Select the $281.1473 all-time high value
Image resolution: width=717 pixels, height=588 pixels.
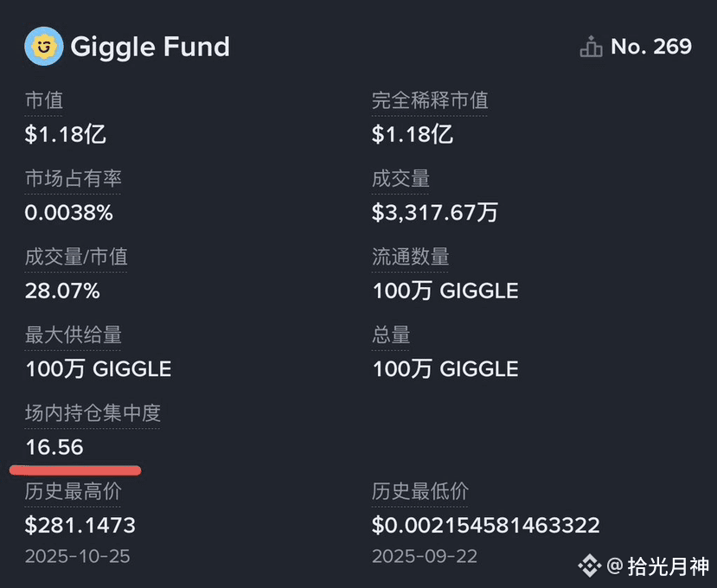pyautogui.click(x=80, y=526)
